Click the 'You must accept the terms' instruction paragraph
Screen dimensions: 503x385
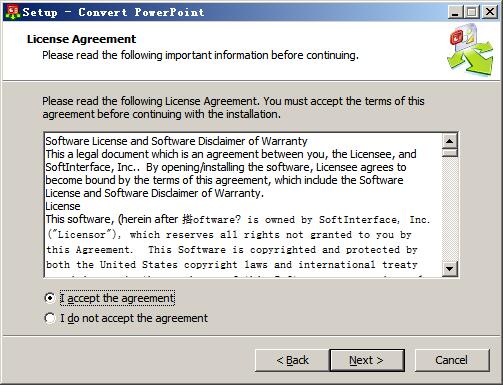233,108
